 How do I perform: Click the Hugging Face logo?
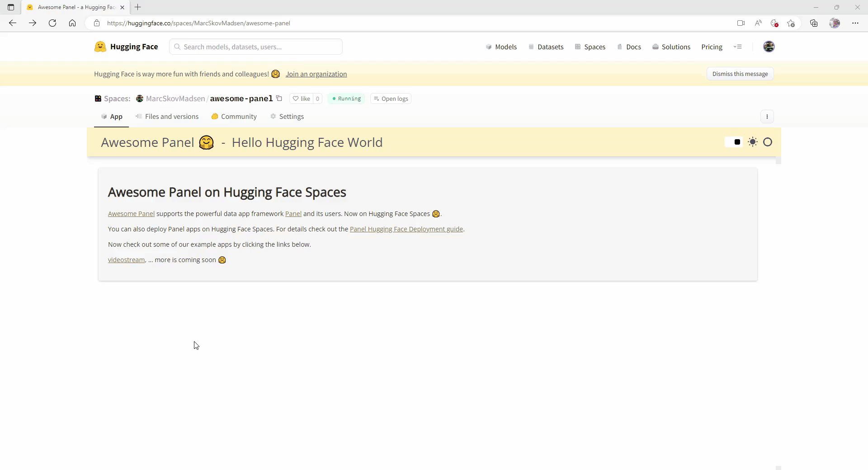click(x=126, y=47)
